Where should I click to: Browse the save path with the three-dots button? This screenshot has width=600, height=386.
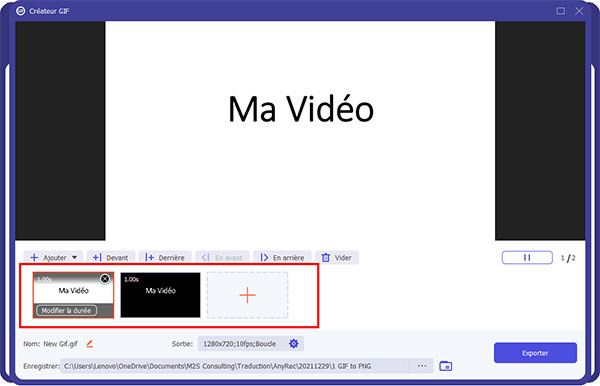pyautogui.click(x=422, y=366)
